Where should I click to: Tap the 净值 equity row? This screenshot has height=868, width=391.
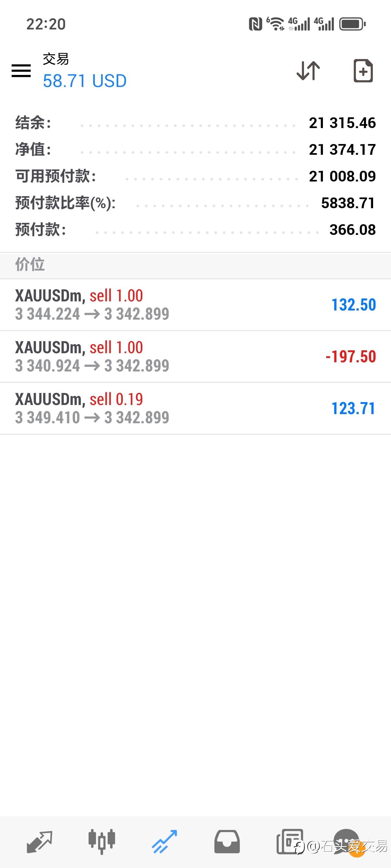[x=195, y=149]
